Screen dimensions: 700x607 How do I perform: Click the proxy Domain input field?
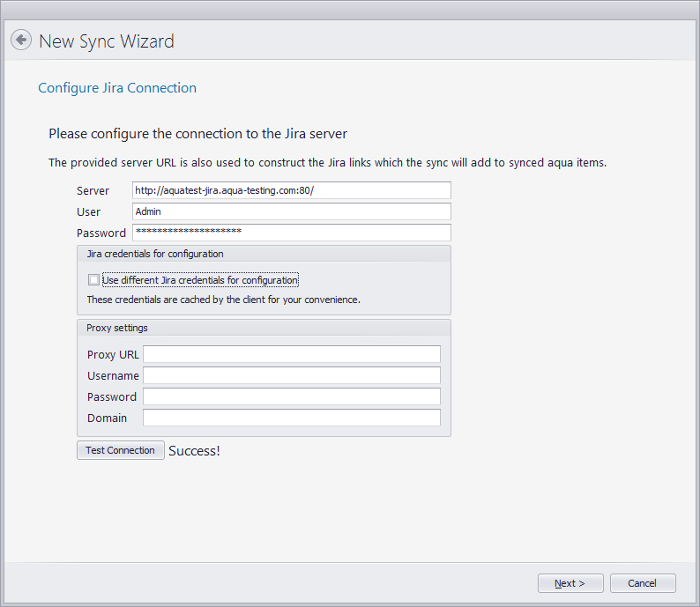(x=291, y=418)
